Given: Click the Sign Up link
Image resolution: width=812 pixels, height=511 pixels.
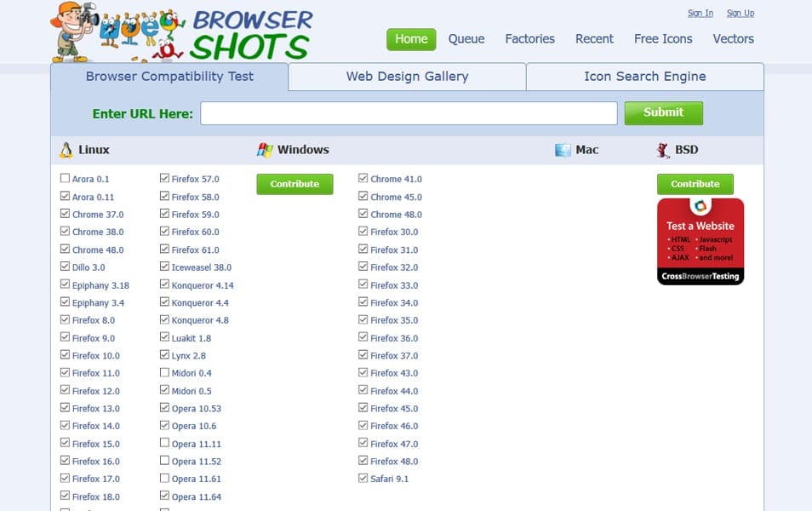Looking at the screenshot, I should (x=740, y=14).
